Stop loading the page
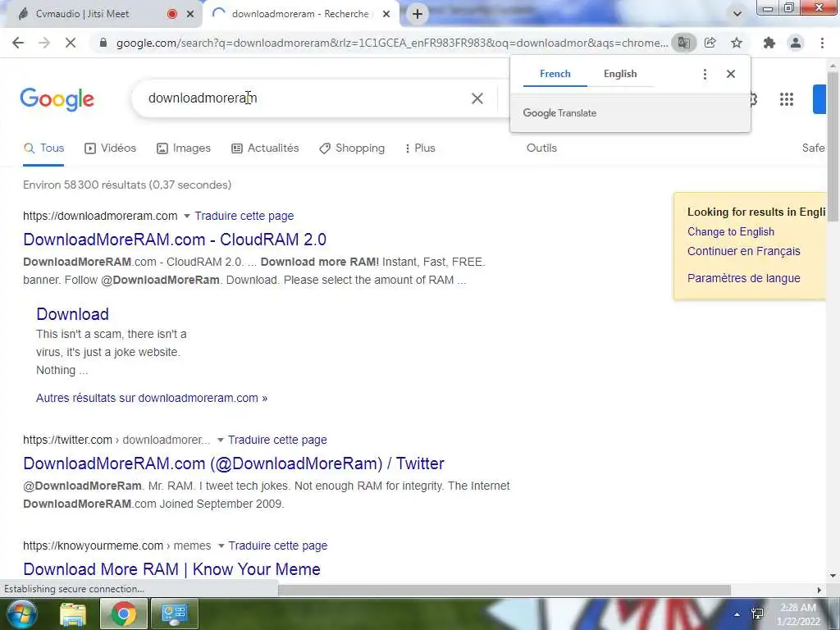 [x=71, y=43]
